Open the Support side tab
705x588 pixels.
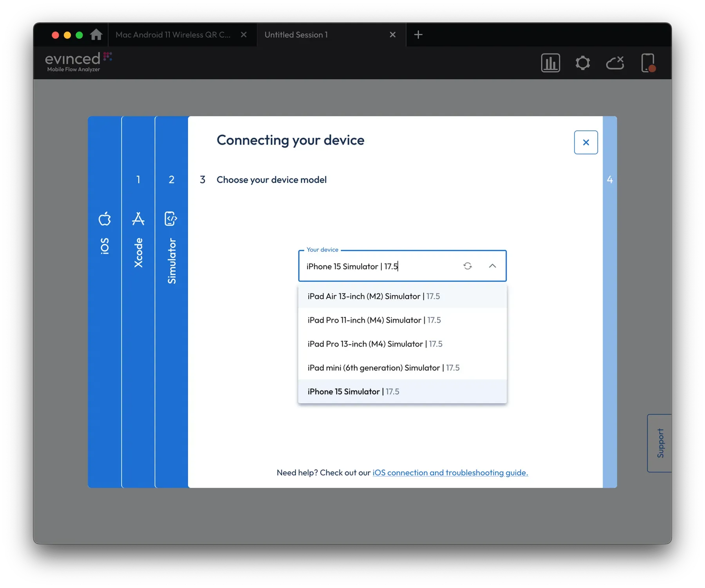click(660, 443)
